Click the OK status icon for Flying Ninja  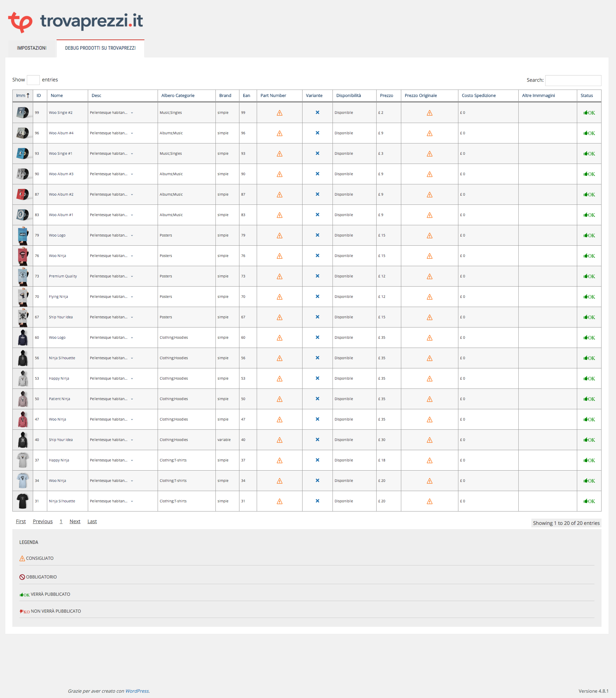589,297
